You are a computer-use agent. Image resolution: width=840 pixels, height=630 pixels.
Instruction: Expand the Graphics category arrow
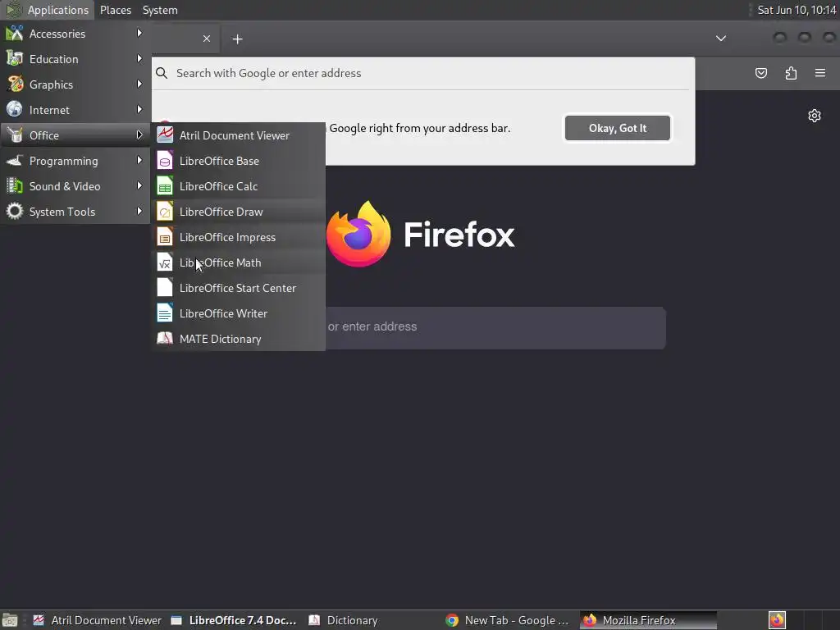coord(139,84)
